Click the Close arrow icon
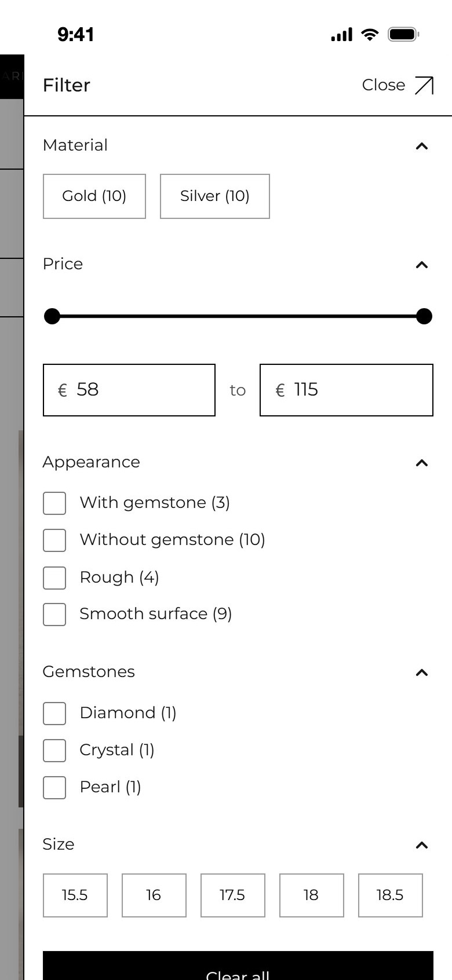Screen dimensions: 452x980 (424, 85)
